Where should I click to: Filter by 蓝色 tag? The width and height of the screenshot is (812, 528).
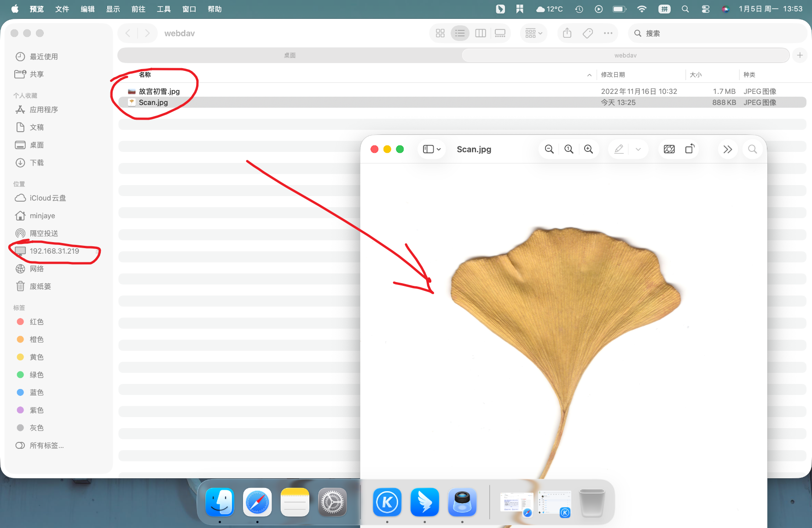pos(30,393)
